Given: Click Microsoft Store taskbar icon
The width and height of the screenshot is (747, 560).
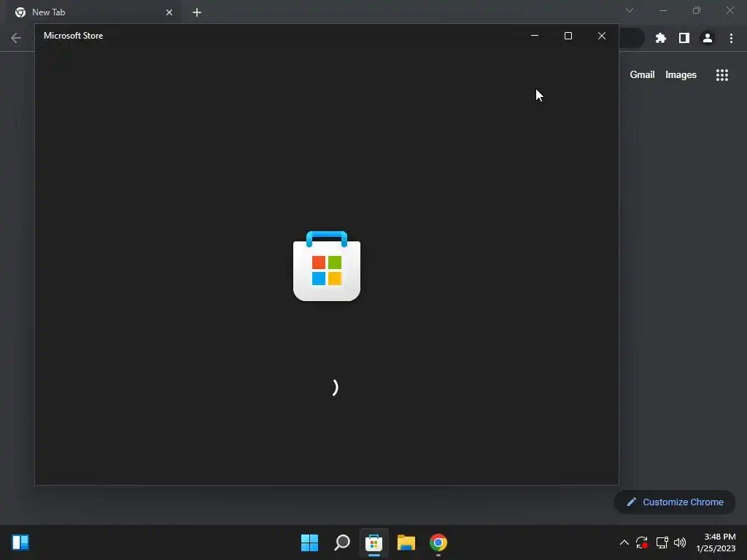Looking at the screenshot, I should click(x=374, y=542).
